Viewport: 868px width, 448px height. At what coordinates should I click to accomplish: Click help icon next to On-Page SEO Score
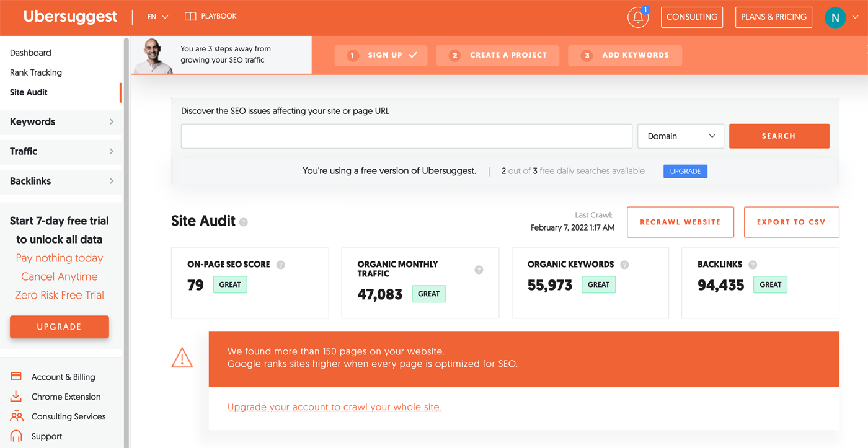[281, 265]
